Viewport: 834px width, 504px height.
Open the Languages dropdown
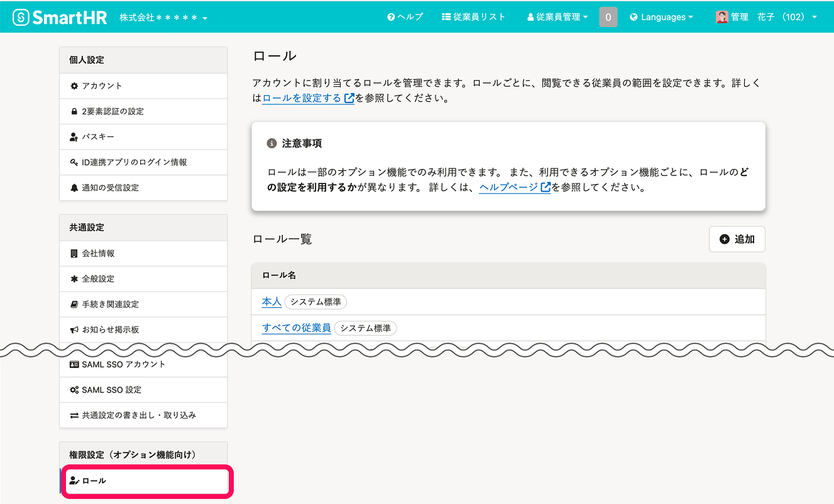[x=661, y=18]
